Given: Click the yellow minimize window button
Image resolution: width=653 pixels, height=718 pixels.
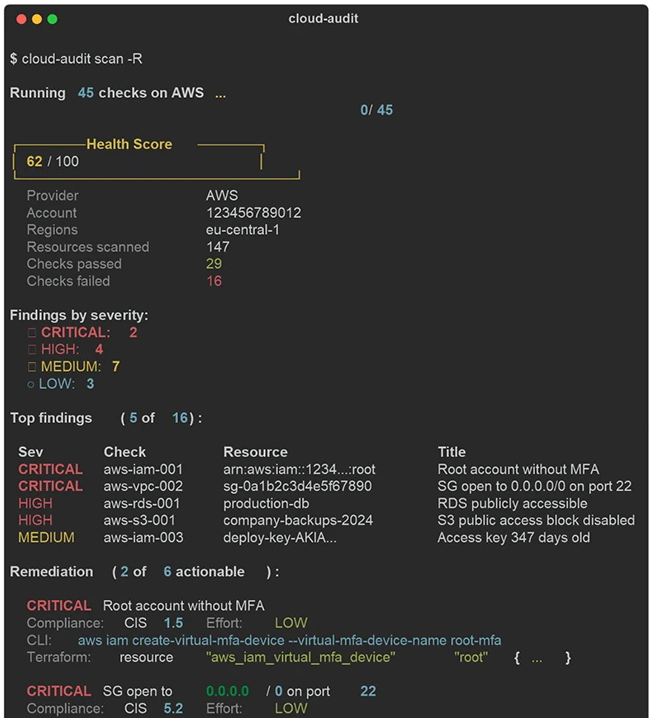Looking at the screenshot, I should click(x=37, y=19).
